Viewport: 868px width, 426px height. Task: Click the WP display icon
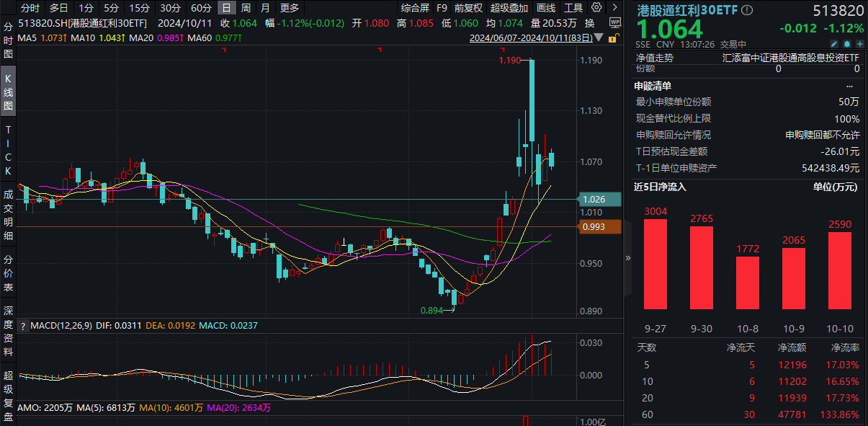[614, 22]
